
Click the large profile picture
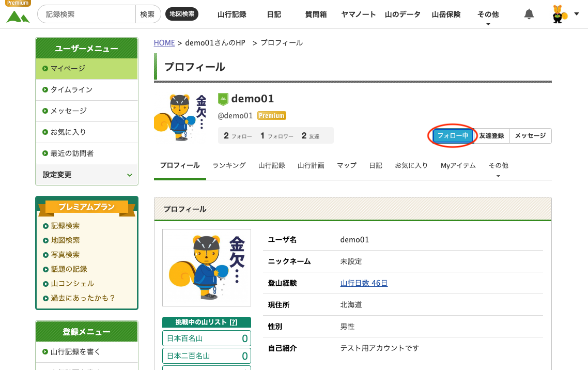tap(207, 268)
